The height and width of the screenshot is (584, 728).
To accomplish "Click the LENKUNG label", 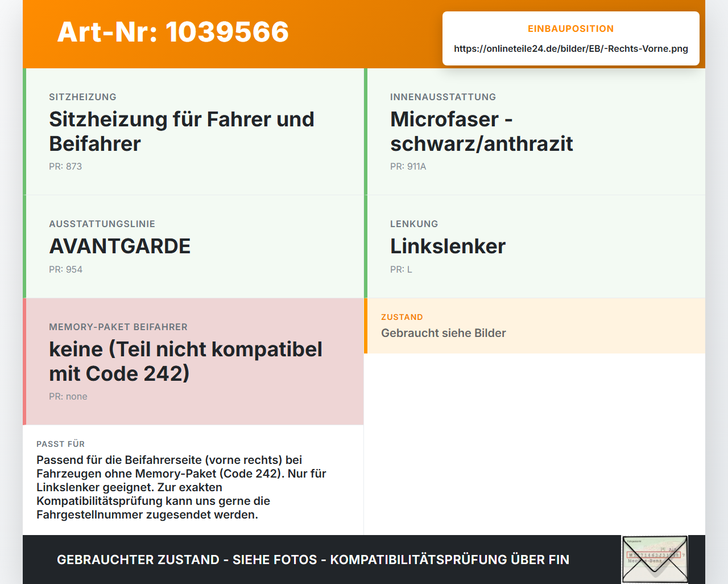I will 414,224.
